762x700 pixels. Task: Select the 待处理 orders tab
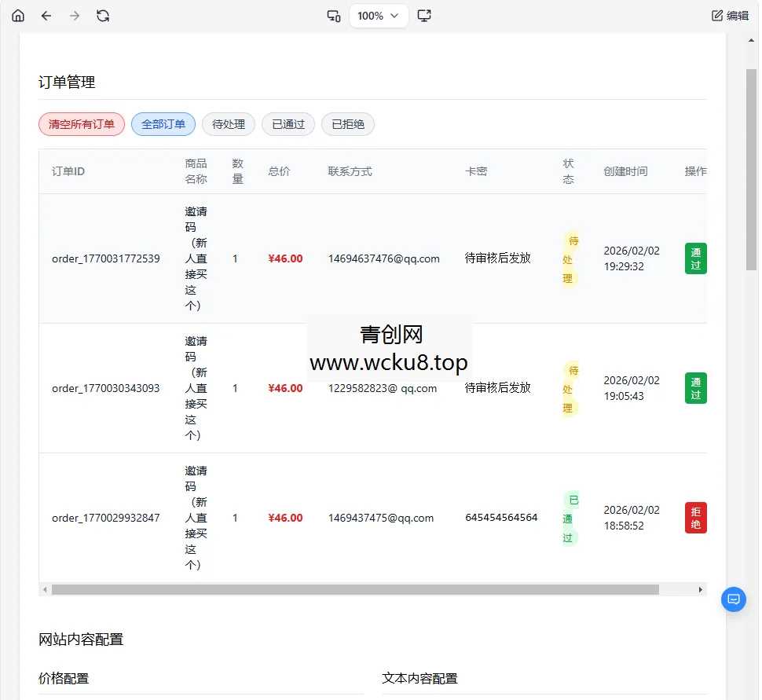228,123
